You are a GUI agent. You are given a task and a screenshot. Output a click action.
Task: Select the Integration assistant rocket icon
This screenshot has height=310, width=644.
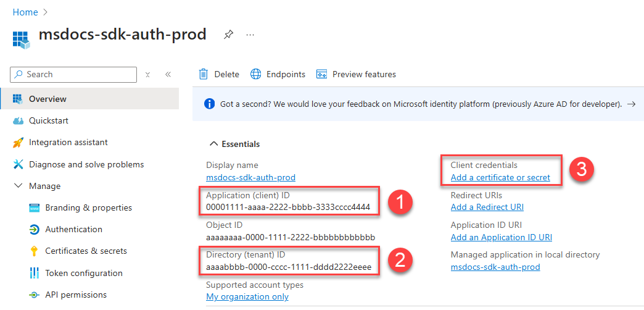click(x=19, y=142)
